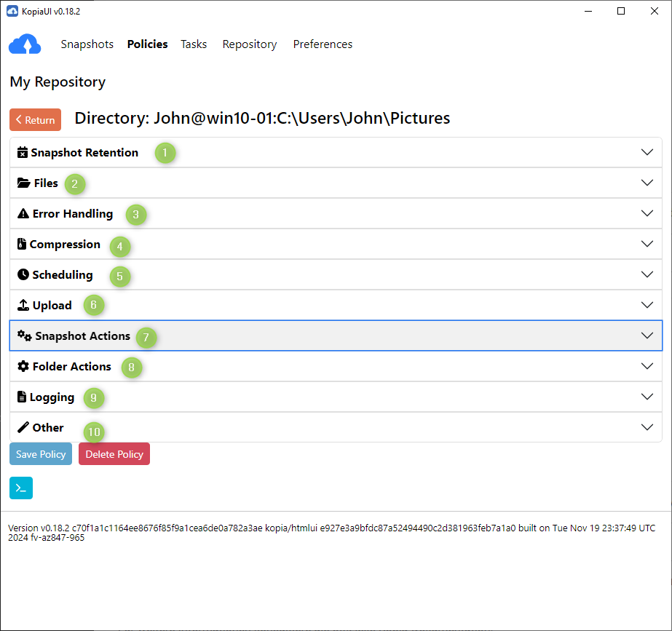Image resolution: width=672 pixels, height=631 pixels.
Task: Minimize the KopiaUI window
Action: [588, 11]
